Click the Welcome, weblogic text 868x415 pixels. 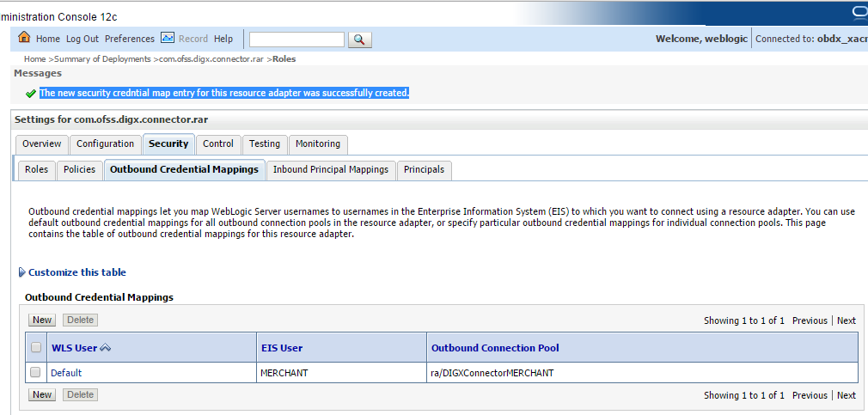[x=701, y=39]
